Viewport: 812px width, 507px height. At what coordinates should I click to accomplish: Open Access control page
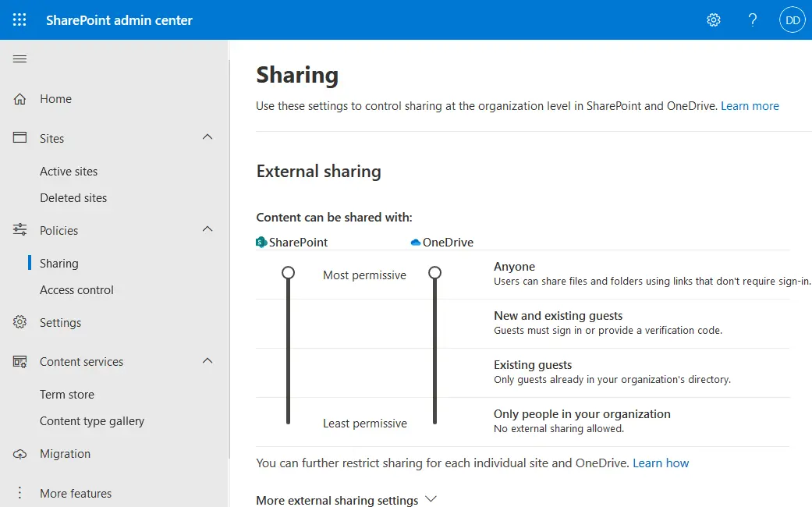coord(76,290)
